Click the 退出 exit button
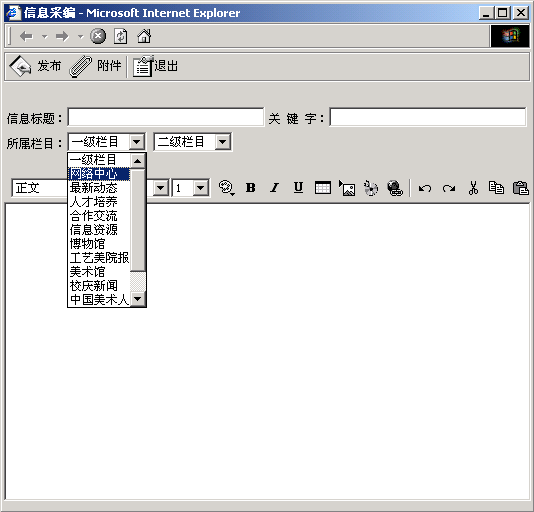Viewport: 534px width, 512px height. (156, 66)
